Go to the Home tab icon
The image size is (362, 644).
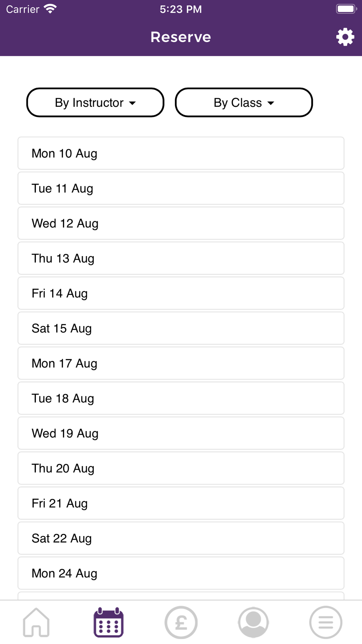[x=36, y=622]
